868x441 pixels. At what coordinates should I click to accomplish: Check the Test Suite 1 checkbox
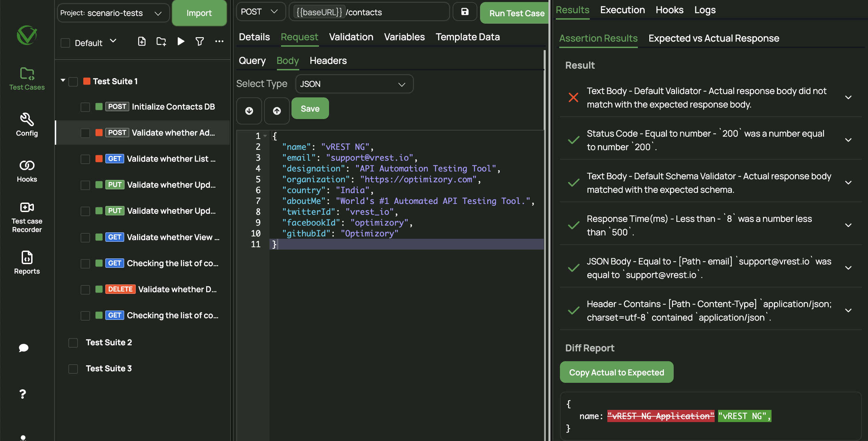(73, 82)
